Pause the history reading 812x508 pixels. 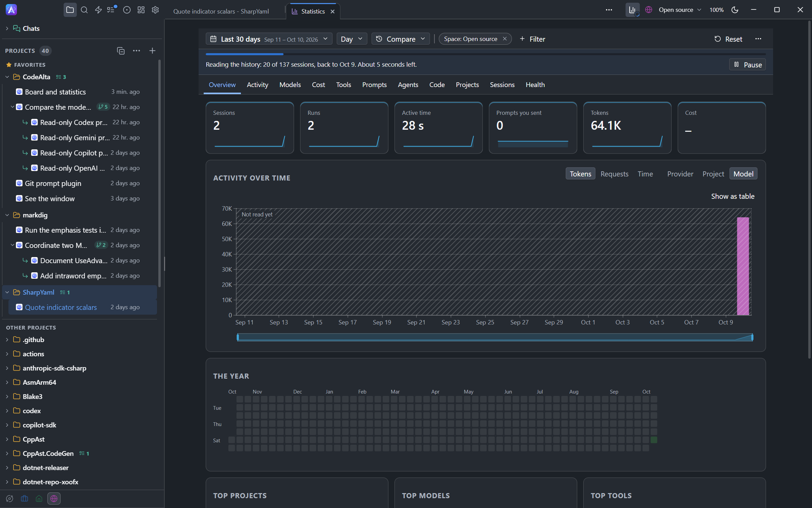click(x=747, y=65)
